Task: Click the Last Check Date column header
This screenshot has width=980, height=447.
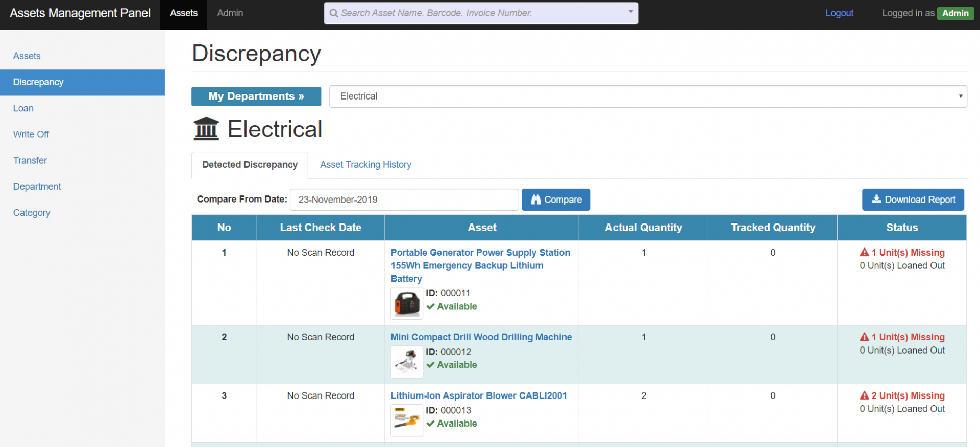Action: tap(321, 228)
